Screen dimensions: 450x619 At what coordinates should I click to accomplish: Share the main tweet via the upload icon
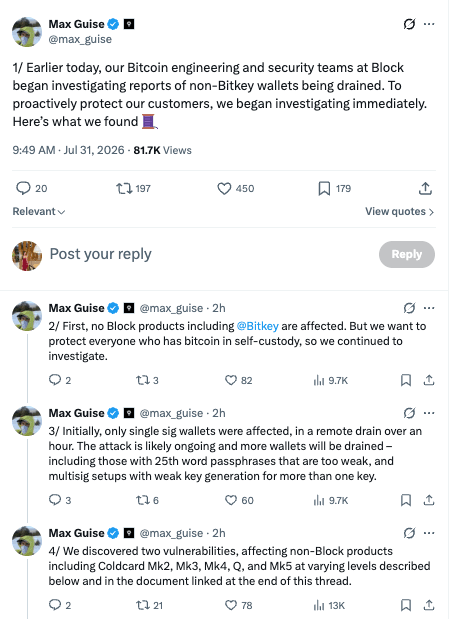click(425, 189)
